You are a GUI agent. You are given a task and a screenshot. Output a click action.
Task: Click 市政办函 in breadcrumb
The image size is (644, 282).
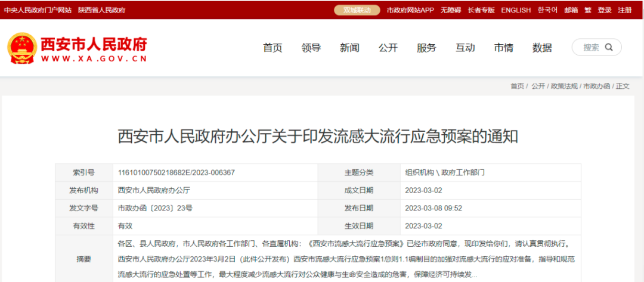click(597, 86)
